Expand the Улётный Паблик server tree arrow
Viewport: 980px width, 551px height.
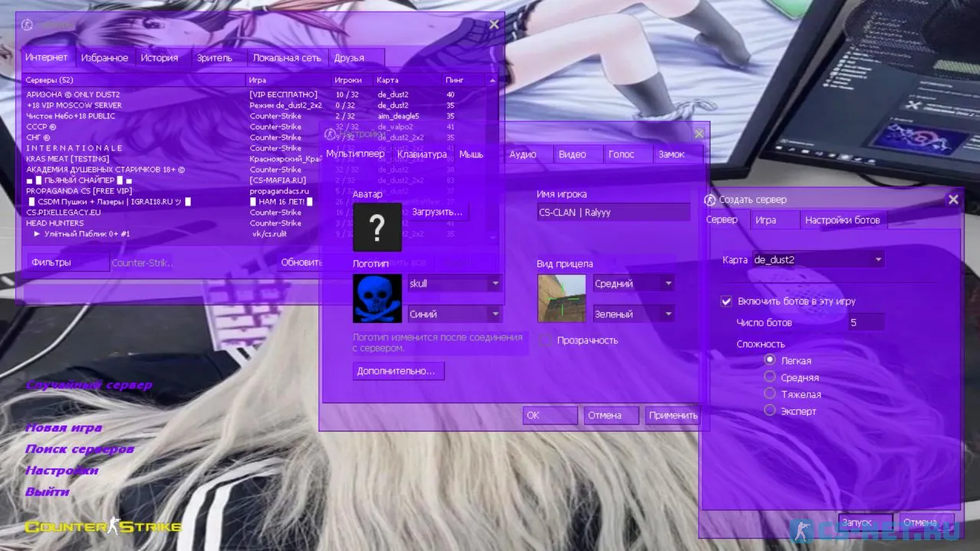click(37, 234)
